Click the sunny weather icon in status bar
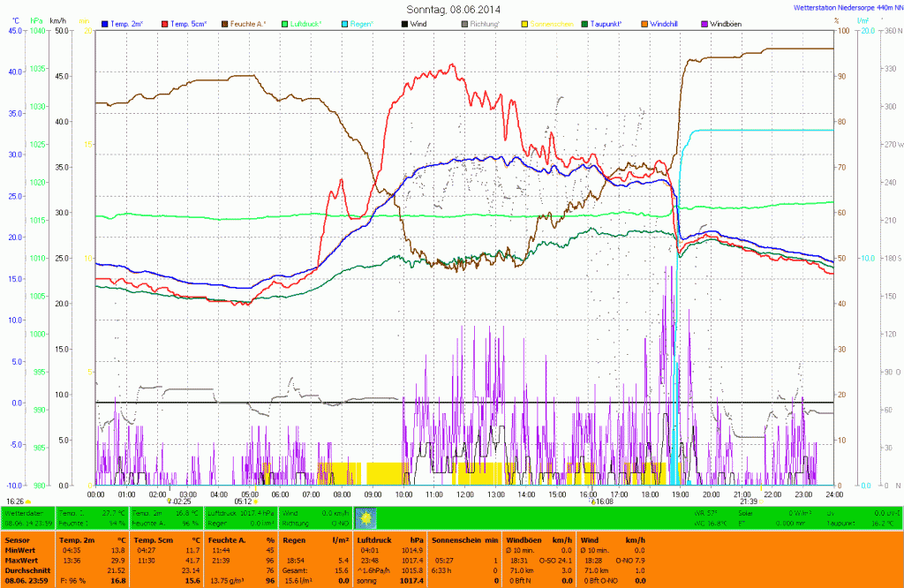904x588 pixels. 365,517
